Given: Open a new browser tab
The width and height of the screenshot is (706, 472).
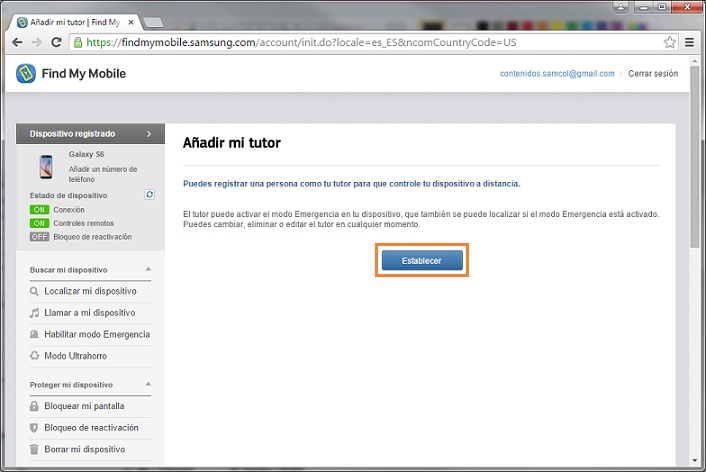Looking at the screenshot, I should point(153,23).
